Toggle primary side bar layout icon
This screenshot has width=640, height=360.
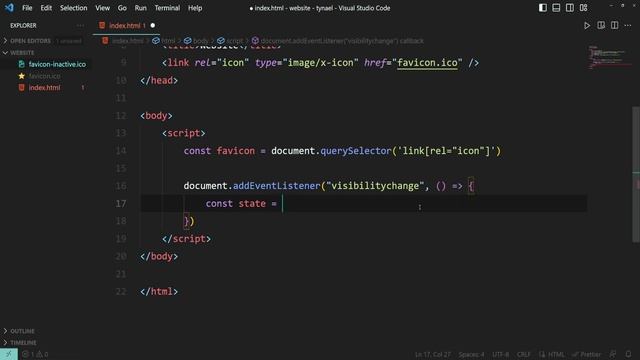(x=542, y=8)
